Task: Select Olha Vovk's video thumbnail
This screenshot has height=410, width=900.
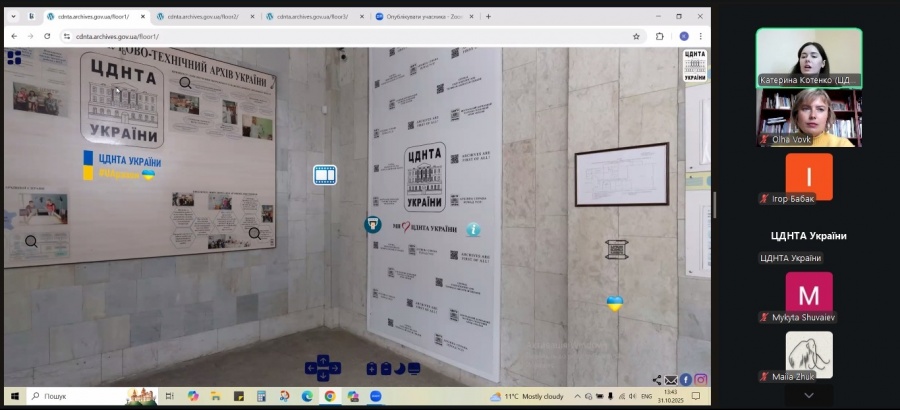Action: (808, 118)
